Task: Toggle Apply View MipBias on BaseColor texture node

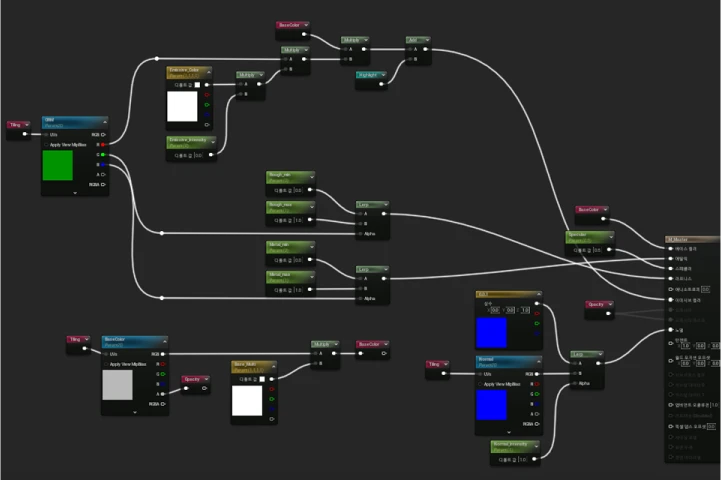Action: [106, 364]
